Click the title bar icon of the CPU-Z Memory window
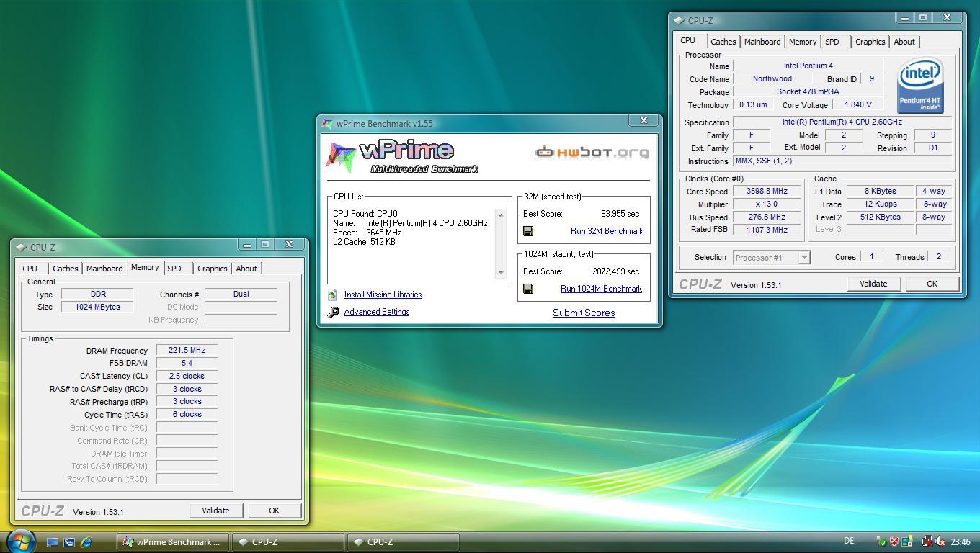This screenshot has width=980, height=553. click(21, 247)
